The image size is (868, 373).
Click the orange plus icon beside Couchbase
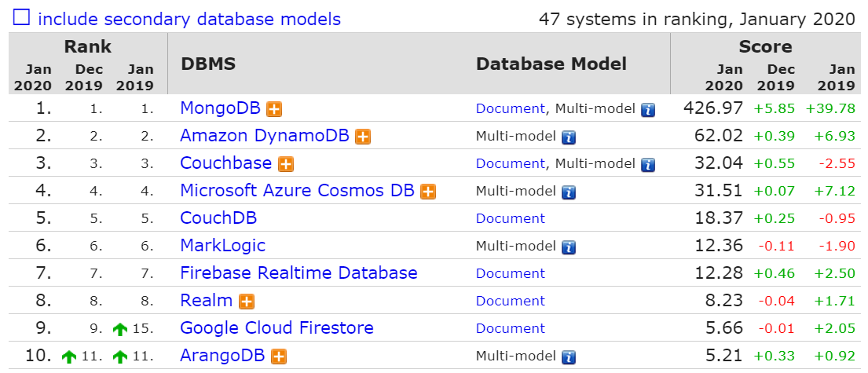286,164
